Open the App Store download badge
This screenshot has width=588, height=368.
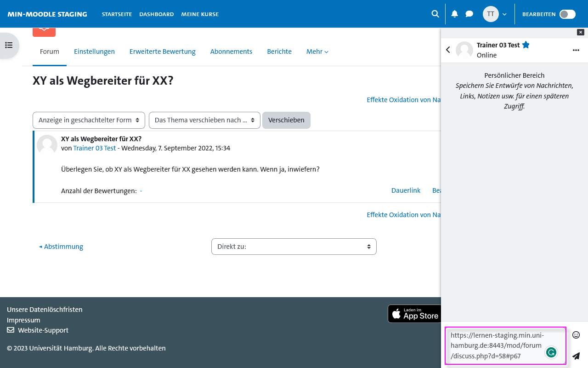(414, 314)
